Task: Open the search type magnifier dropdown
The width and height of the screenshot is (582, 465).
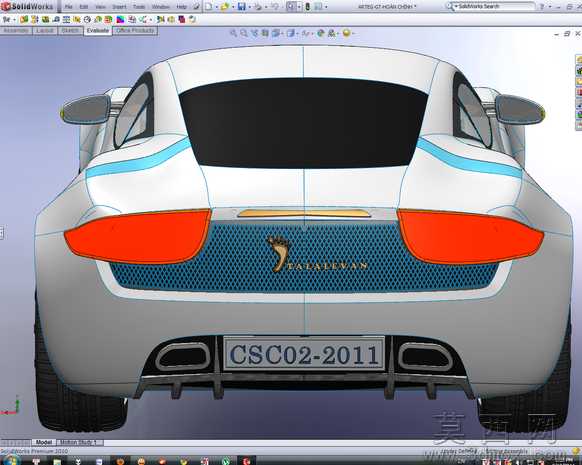Action: click(451, 6)
